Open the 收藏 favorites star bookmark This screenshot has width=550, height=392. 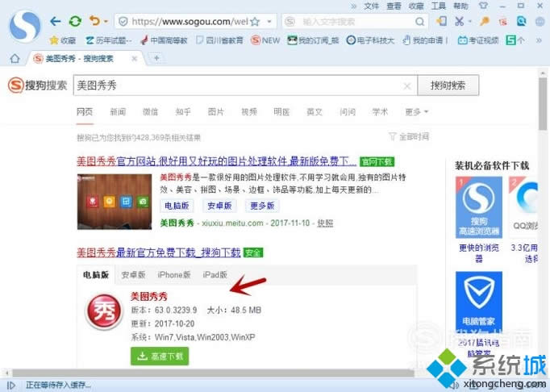(x=63, y=40)
